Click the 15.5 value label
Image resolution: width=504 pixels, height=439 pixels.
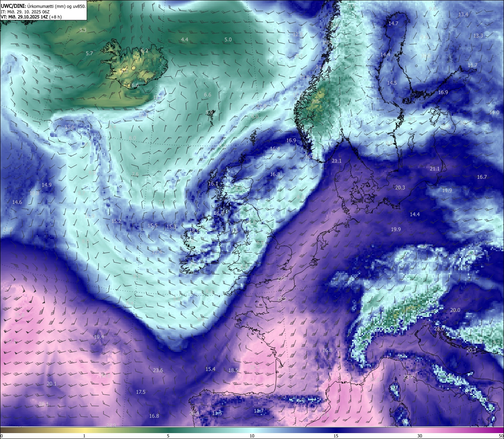coord(152,225)
